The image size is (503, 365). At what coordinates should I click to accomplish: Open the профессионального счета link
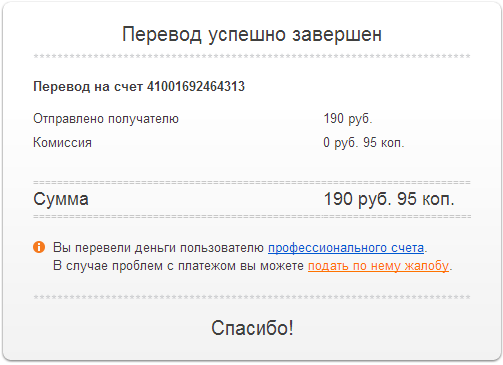coord(346,248)
